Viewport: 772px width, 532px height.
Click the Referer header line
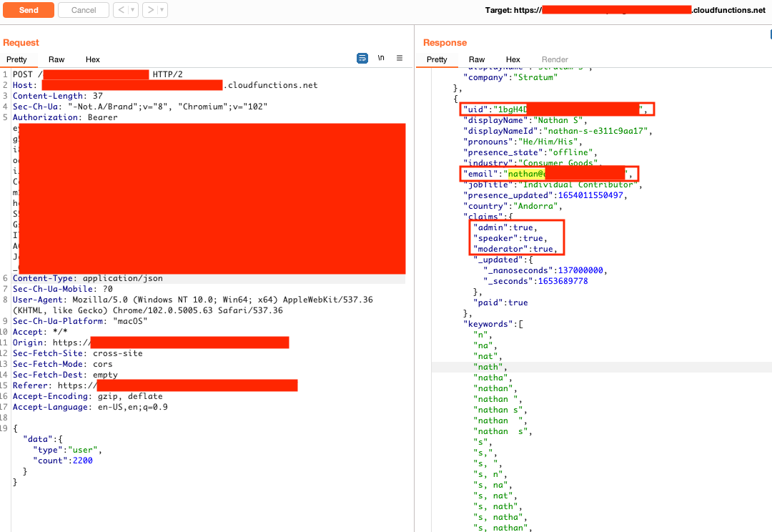[155, 385]
